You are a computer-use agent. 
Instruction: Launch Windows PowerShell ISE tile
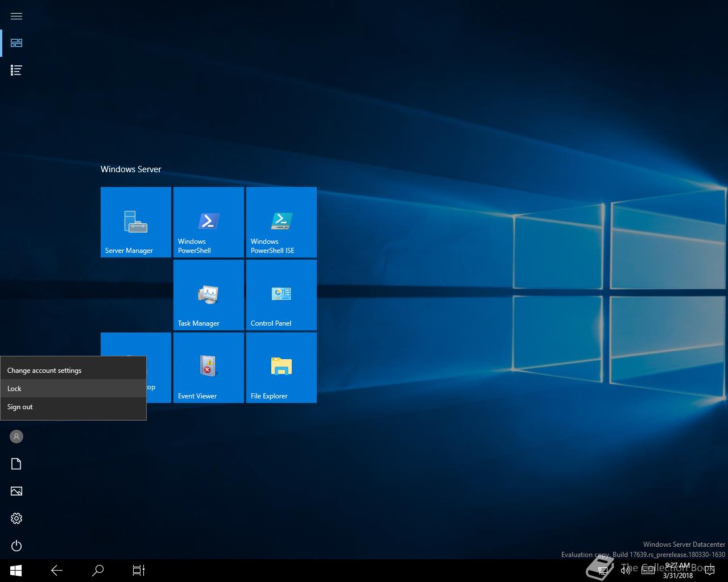pyautogui.click(x=282, y=222)
